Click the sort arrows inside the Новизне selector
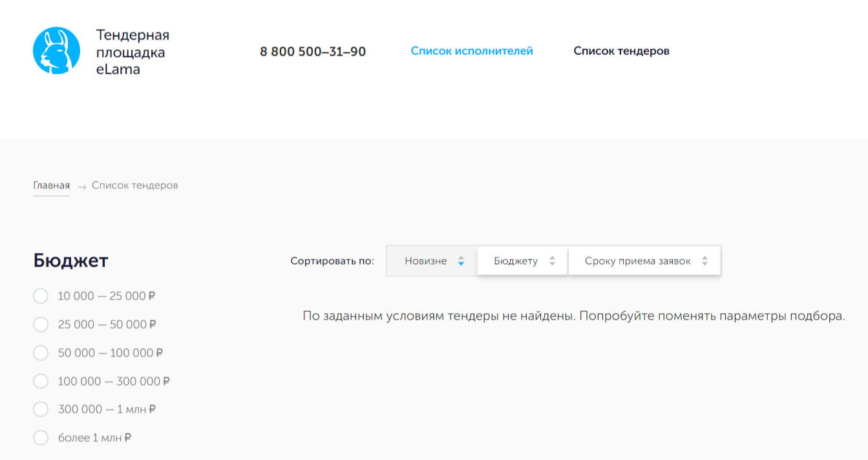Viewport: 868px width, 460px height. click(x=460, y=261)
